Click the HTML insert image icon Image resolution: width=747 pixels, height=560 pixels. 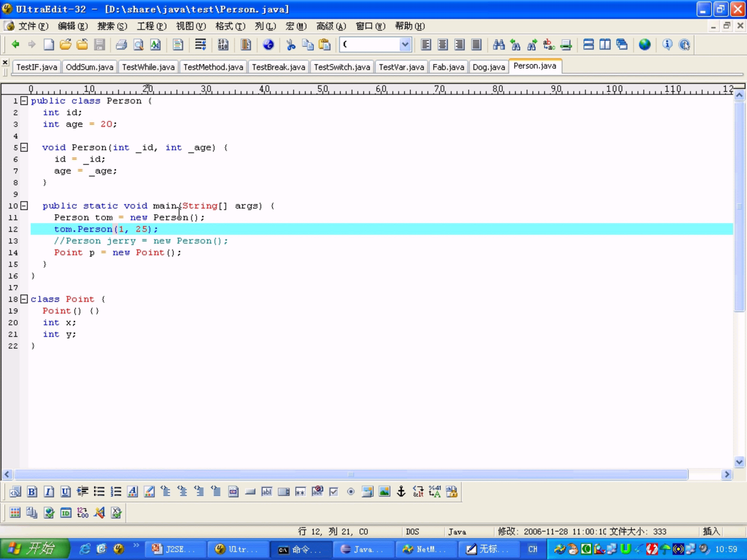[384, 492]
